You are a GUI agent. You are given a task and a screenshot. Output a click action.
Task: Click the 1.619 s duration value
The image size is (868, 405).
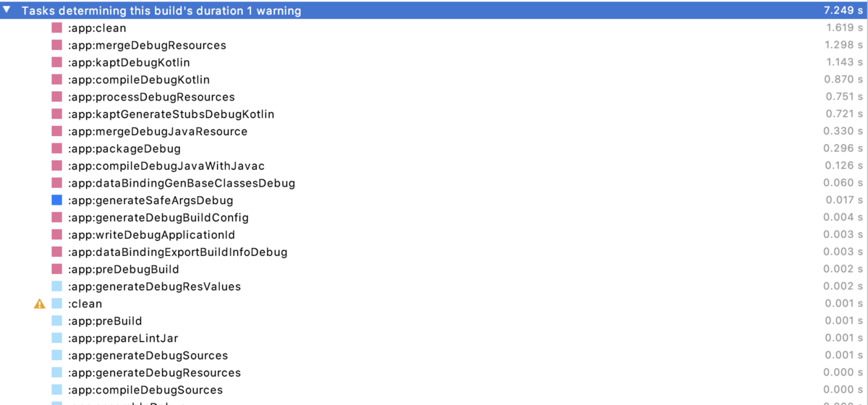(844, 28)
